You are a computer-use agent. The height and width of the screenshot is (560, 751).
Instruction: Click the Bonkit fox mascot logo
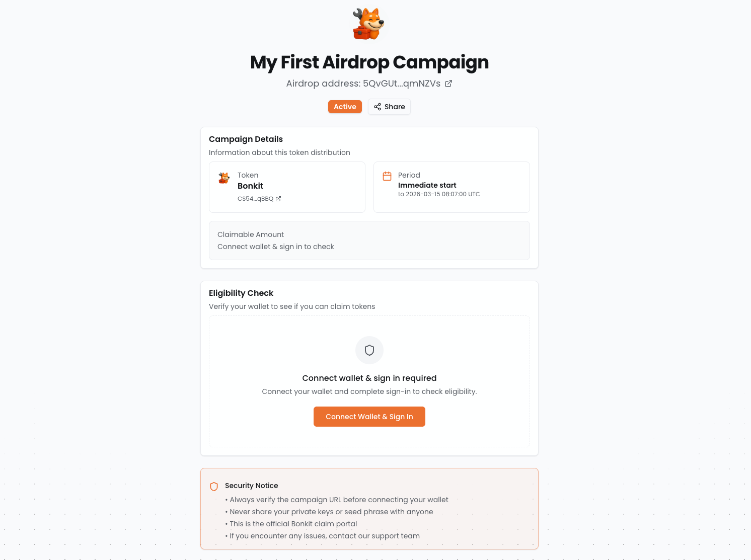click(368, 24)
